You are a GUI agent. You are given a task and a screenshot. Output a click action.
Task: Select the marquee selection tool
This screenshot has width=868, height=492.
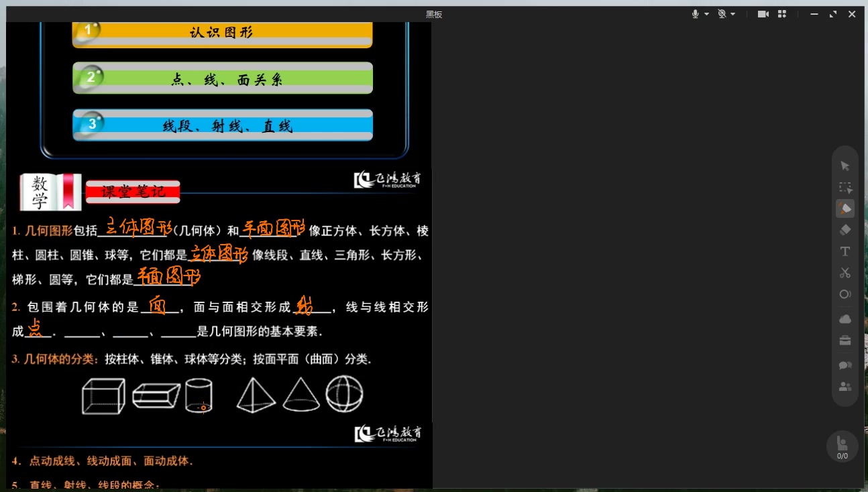[845, 188]
